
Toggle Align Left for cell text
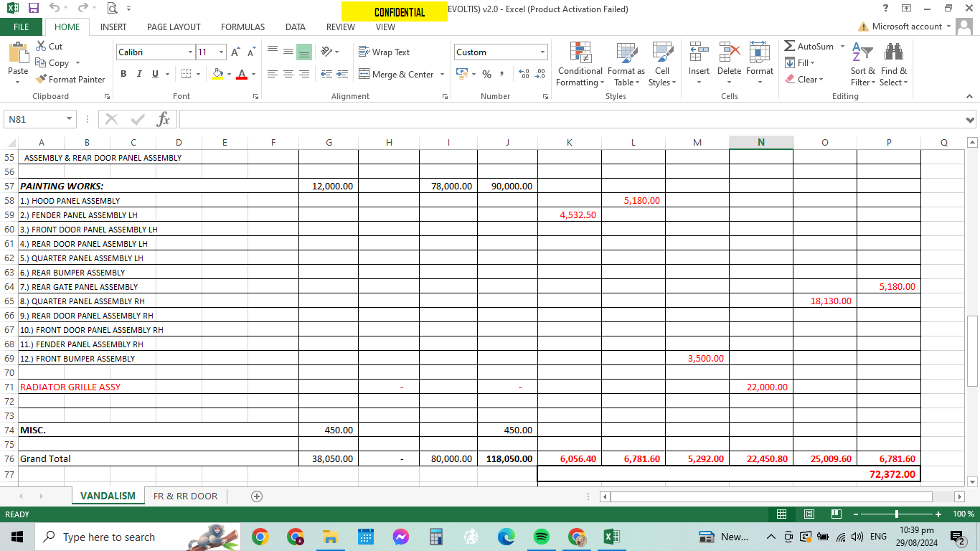(273, 74)
